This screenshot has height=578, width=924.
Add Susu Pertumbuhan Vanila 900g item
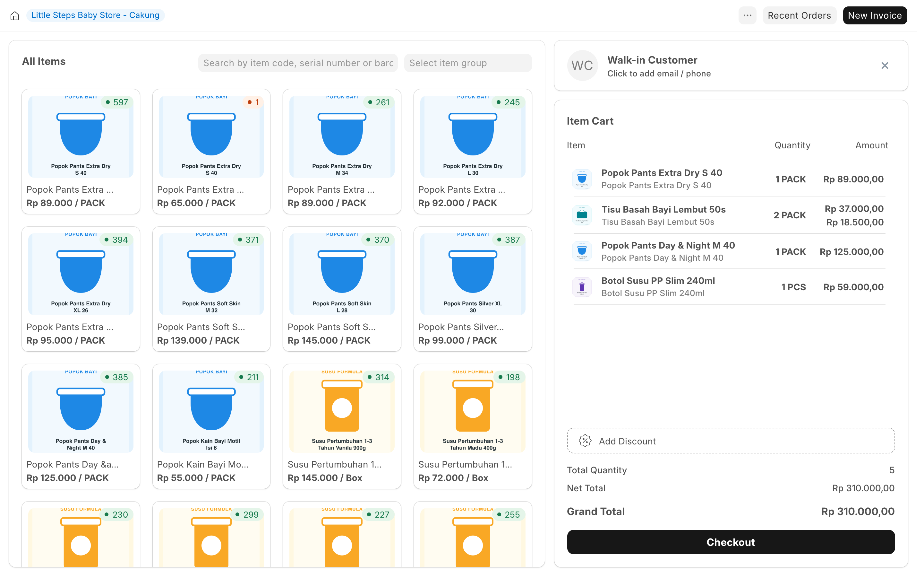342,426
